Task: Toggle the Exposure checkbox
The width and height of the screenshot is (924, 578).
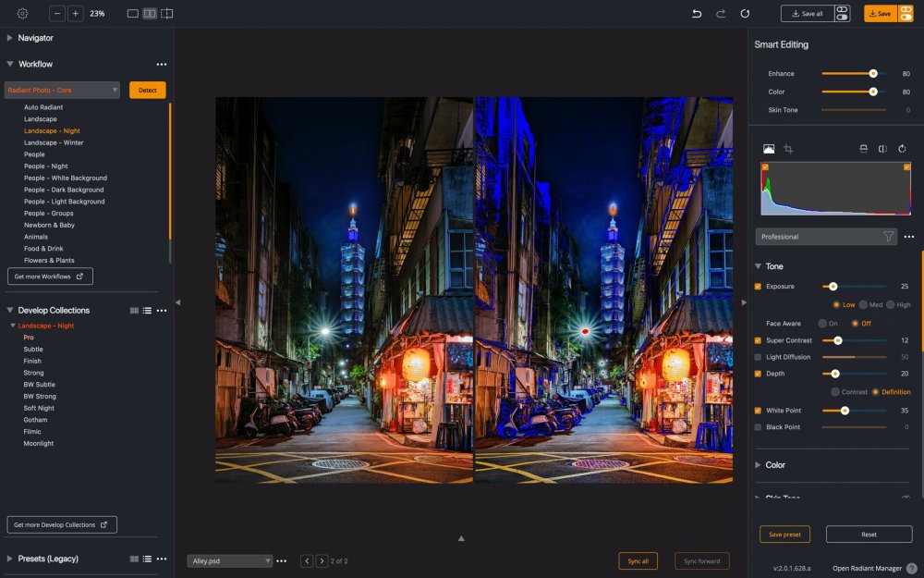Action: [758, 286]
